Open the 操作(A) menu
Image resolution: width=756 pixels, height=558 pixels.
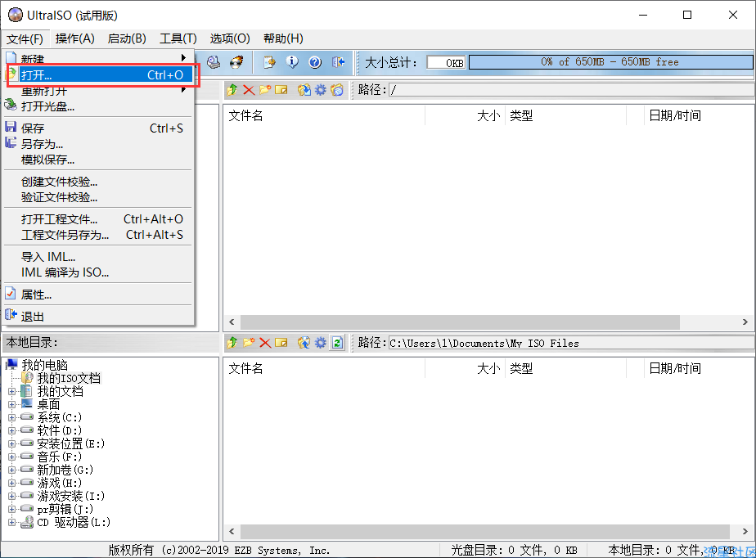tap(74, 38)
